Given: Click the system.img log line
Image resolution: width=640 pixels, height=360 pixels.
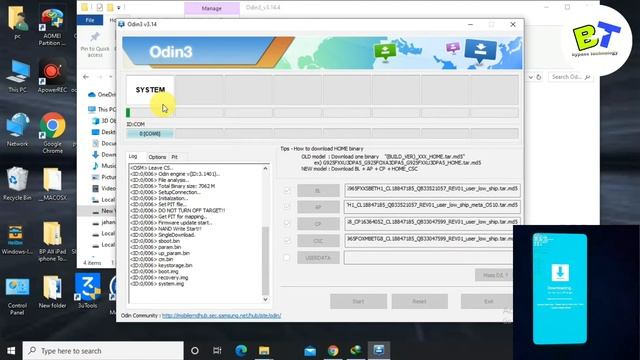Looking at the screenshot, I should (x=157, y=284).
